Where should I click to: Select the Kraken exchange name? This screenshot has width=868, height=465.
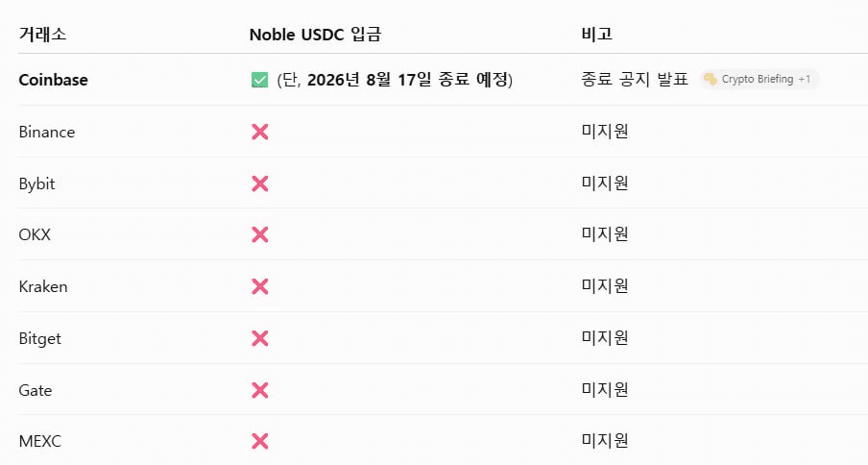coord(43,286)
